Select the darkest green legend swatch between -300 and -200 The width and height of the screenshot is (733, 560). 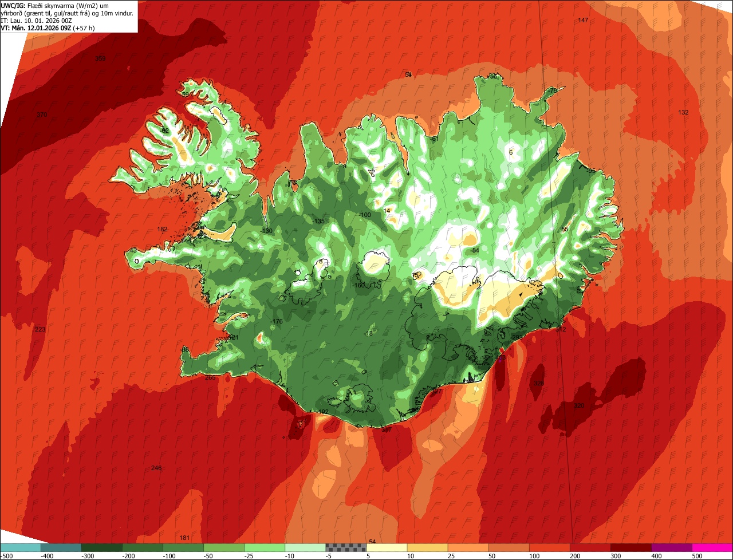[101, 547]
